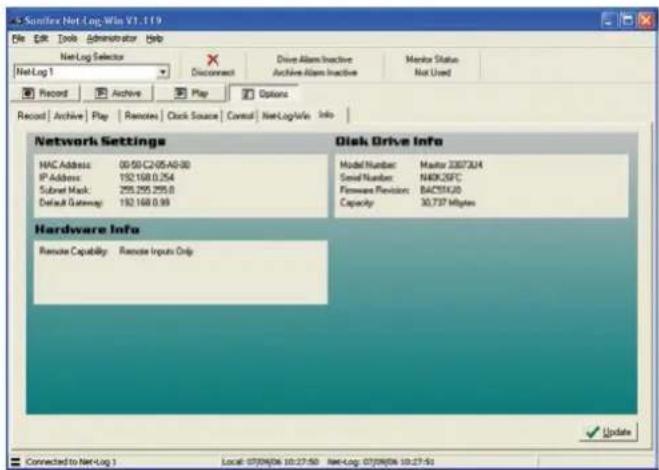Expand the Net-Log Selector dropdown arrow
The width and height of the screenshot is (659, 470).
(163, 72)
